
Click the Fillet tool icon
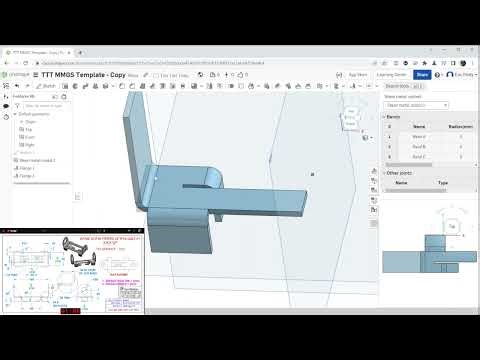(122, 86)
